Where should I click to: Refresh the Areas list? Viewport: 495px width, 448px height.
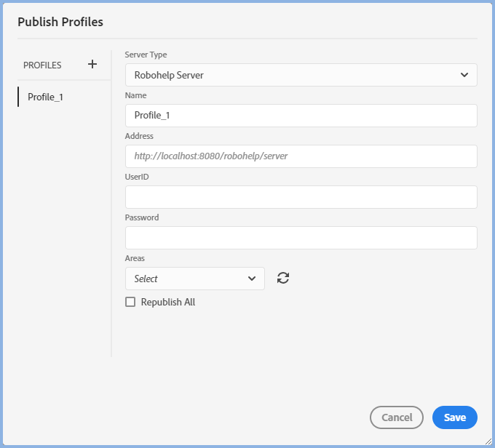point(283,278)
